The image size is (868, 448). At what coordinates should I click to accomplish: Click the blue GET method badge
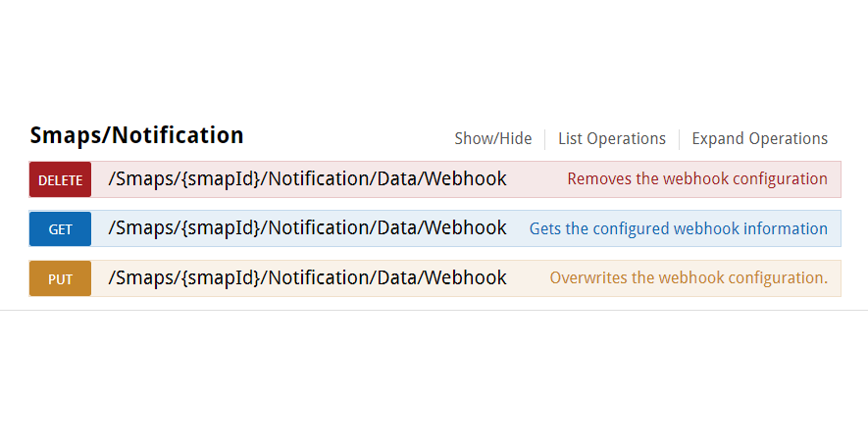click(x=60, y=229)
